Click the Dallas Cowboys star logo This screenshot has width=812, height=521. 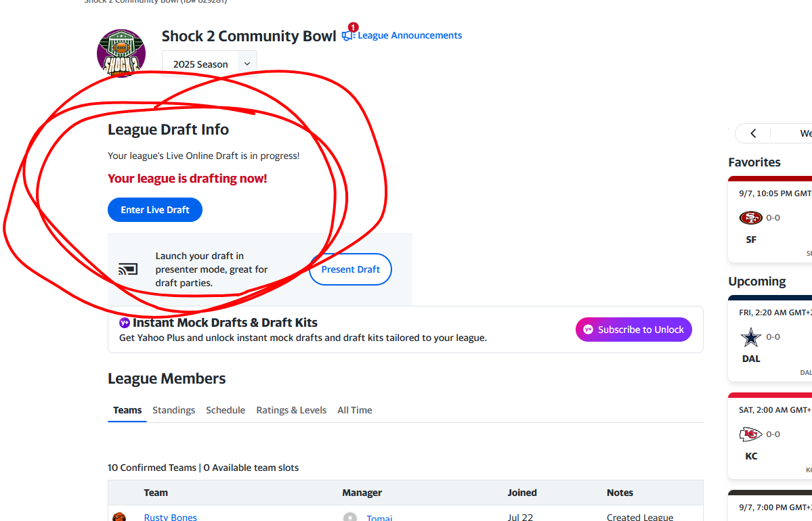(x=750, y=337)
